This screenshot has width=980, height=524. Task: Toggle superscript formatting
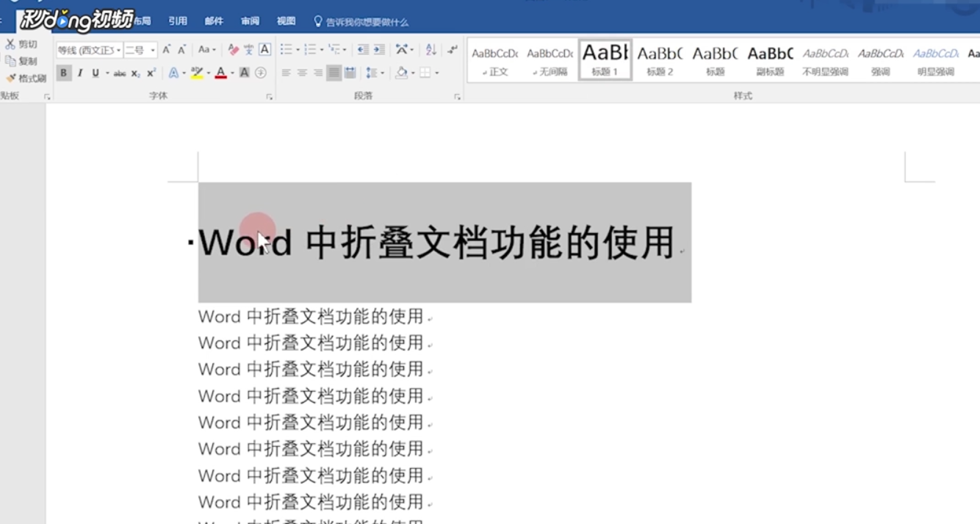coord(151,73)
